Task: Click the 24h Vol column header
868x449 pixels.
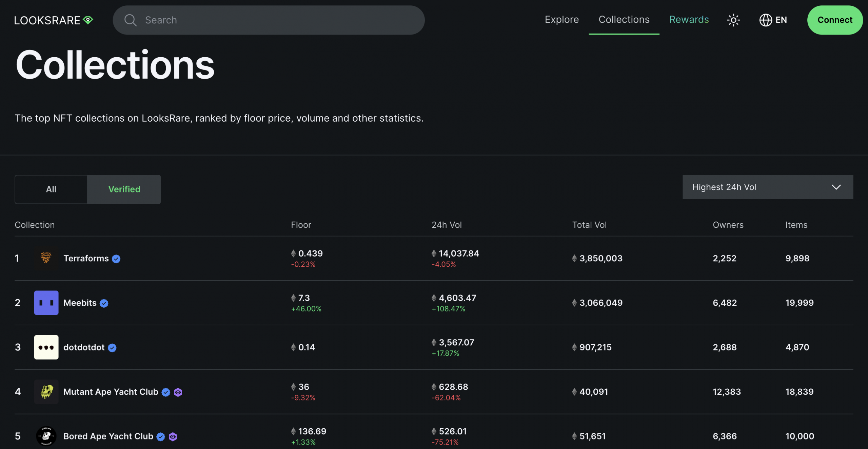Action: 447,225
